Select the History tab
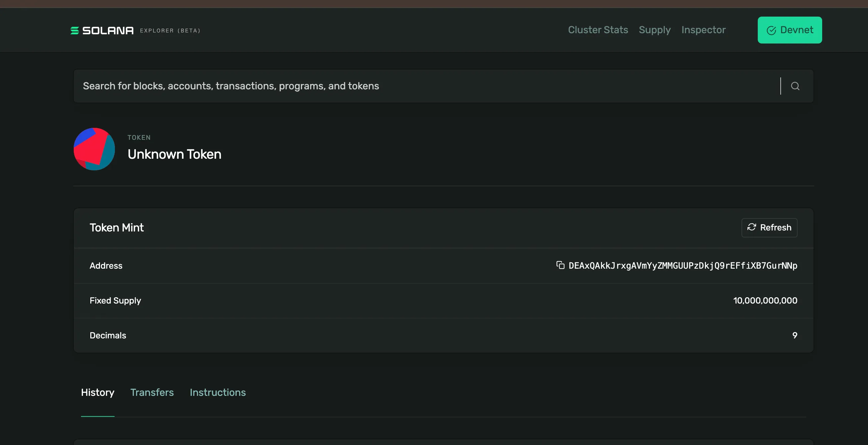 pos(97,393)
